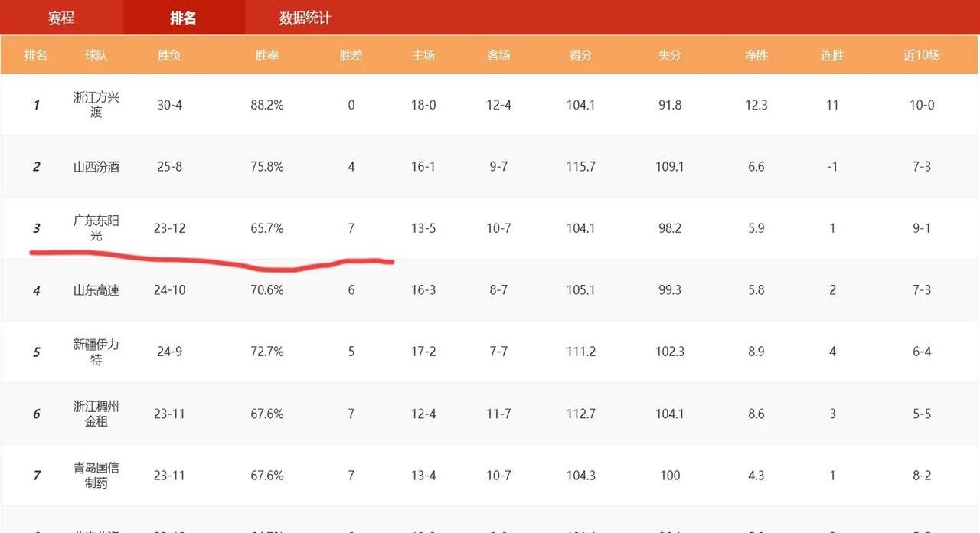Screen dimensions: 980x533
Task: Open team page for 山东高速
Action: (x=96, y=289)
